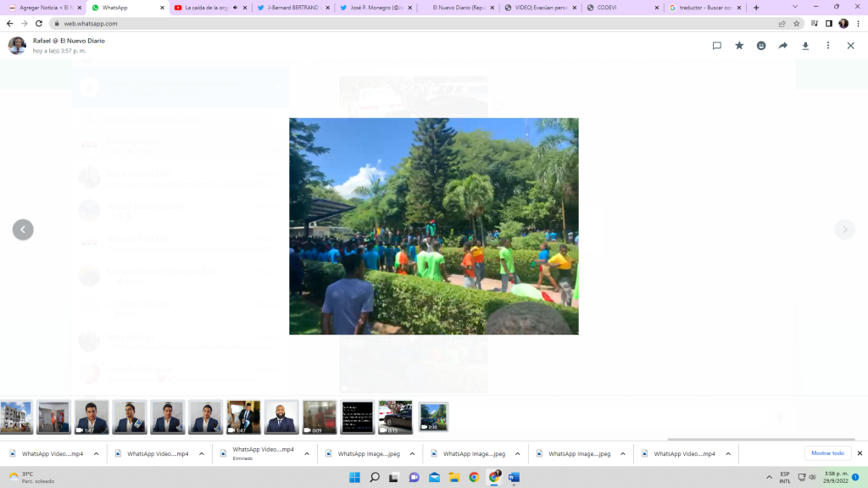Forward the video using arrow icon
This screenshot has height=488, width=868.
tap(783, 46)
